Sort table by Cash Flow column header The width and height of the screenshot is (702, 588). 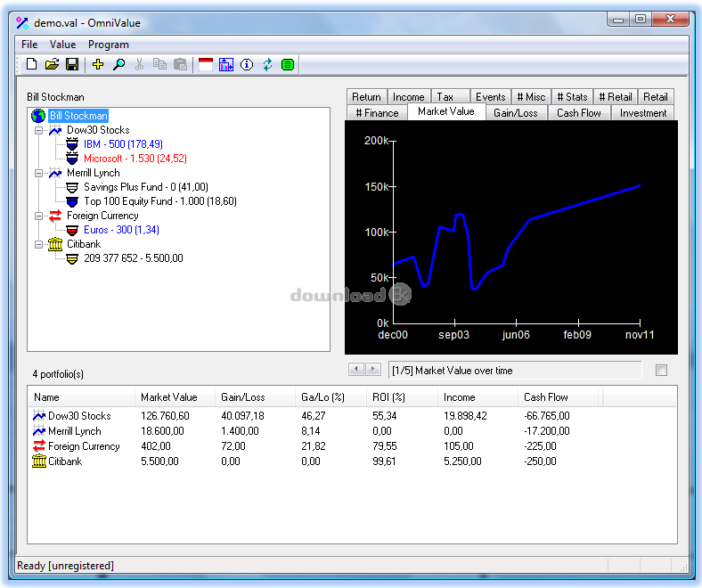click(559, 397)
